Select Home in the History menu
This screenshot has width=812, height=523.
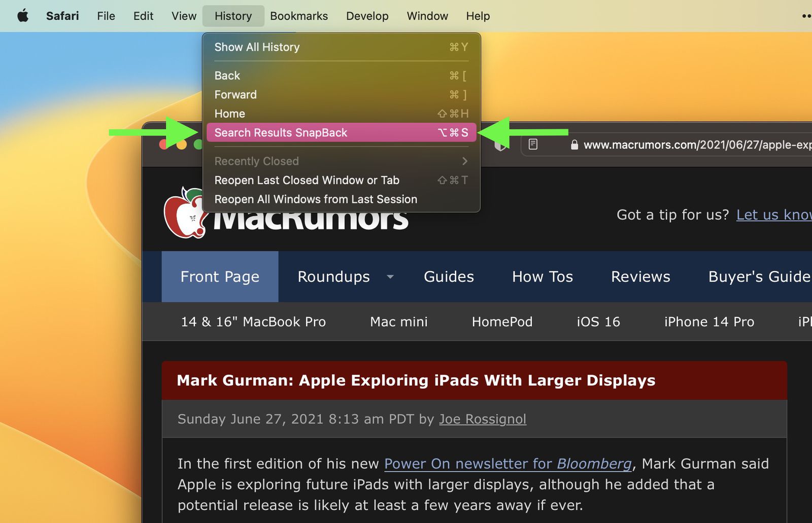[x=229, y=113]
